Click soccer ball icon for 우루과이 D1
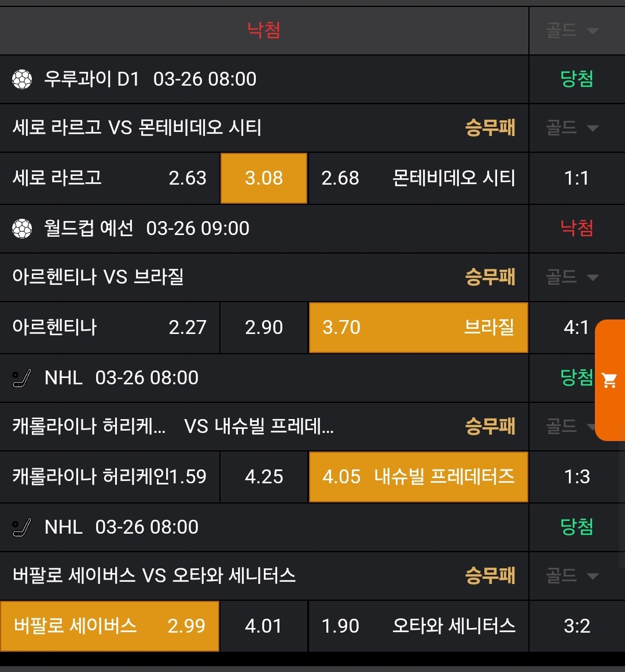 pos(22,79)
